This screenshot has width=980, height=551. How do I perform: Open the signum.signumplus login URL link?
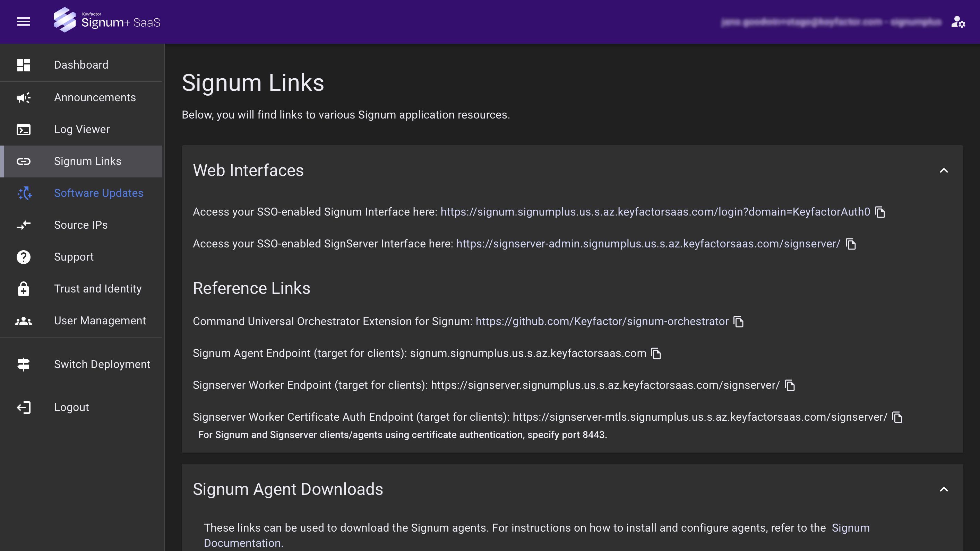[655, 212]
